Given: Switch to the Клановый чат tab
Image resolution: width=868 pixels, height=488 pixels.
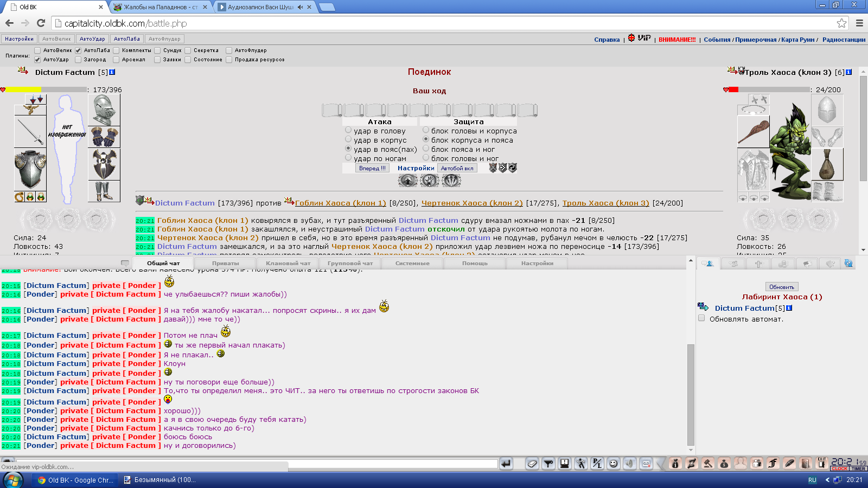Looking at the screenshot, I should coord(288,263).
